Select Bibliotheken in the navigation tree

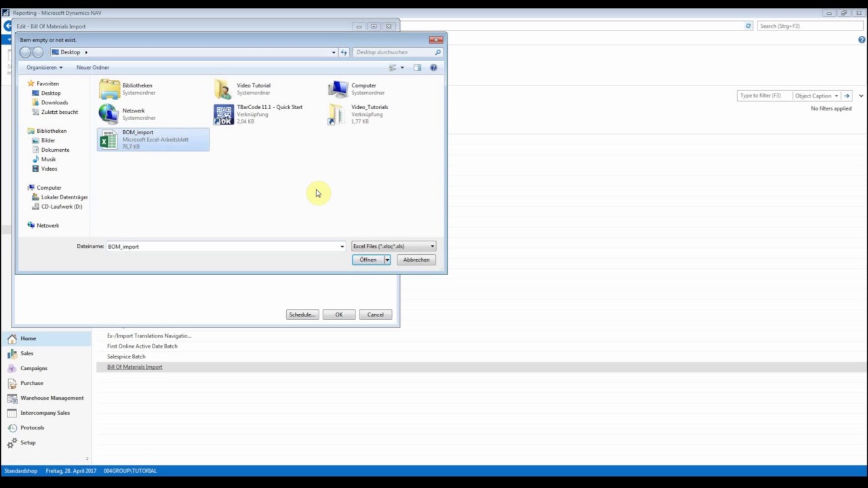pos(52,131)
